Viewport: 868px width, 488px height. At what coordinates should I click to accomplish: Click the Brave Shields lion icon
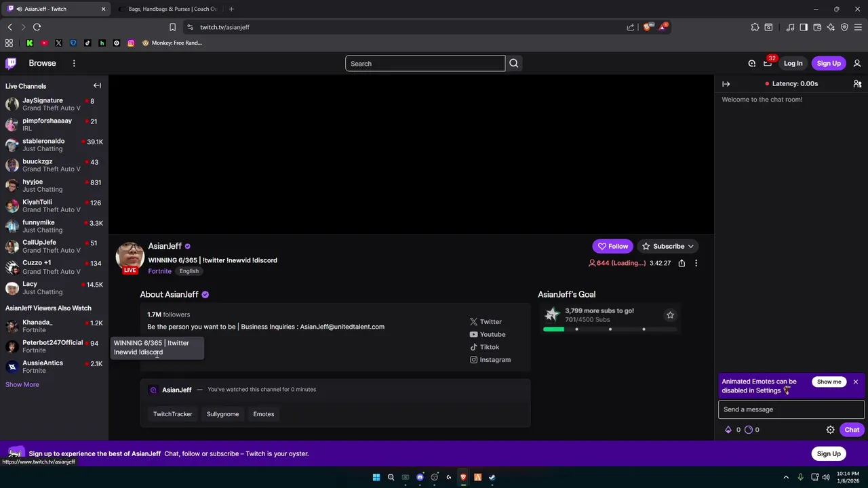coord(647,27)
